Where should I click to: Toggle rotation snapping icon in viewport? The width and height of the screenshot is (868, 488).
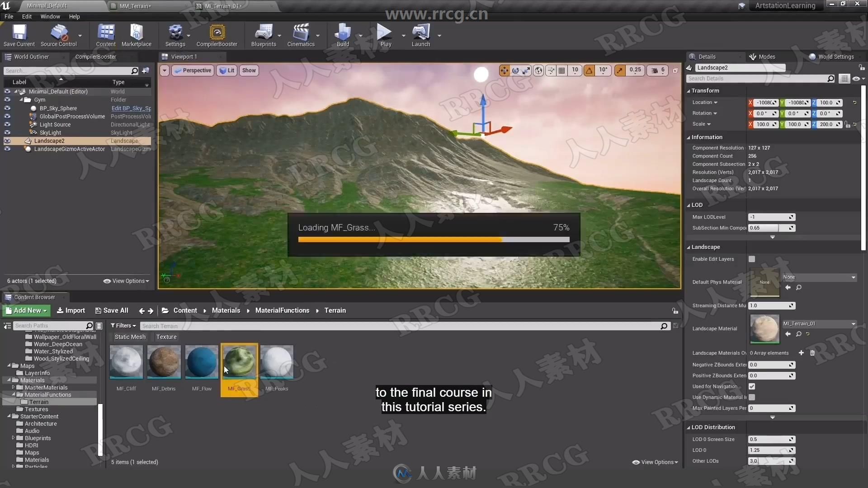pos(589,70)
